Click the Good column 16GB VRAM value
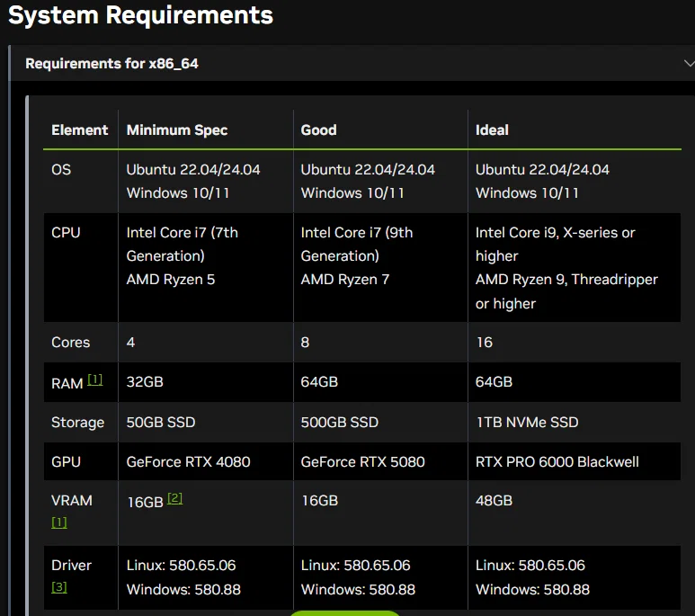The width and height of the screenshot is (695, 616). click(320, 501)
